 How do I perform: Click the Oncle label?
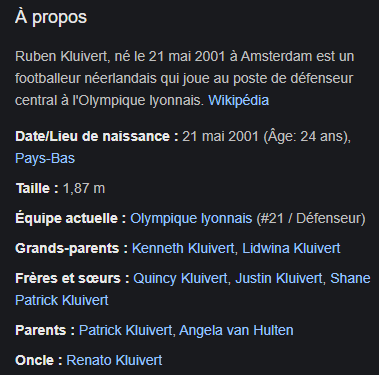click(39, 360)
